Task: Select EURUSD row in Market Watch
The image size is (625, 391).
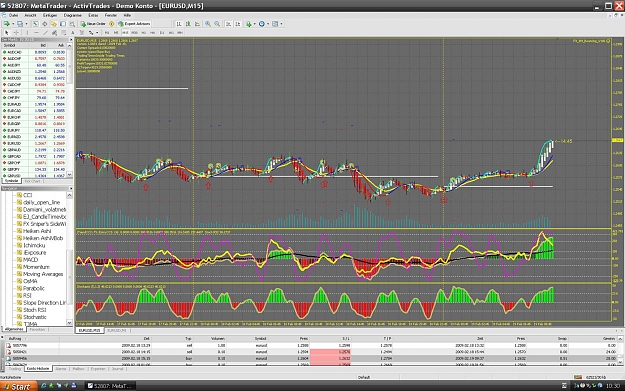Action: (x=34, y=143)
